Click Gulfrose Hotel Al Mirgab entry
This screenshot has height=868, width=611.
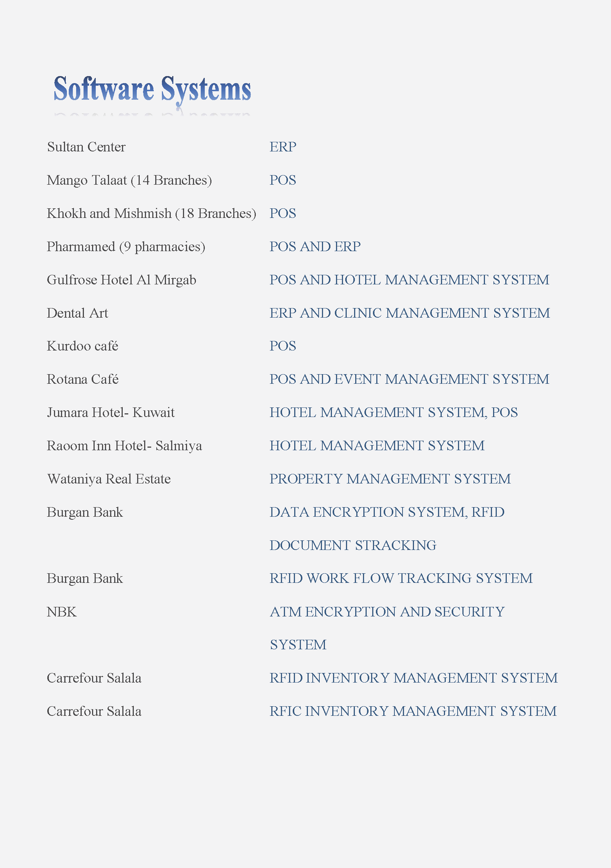122,280
